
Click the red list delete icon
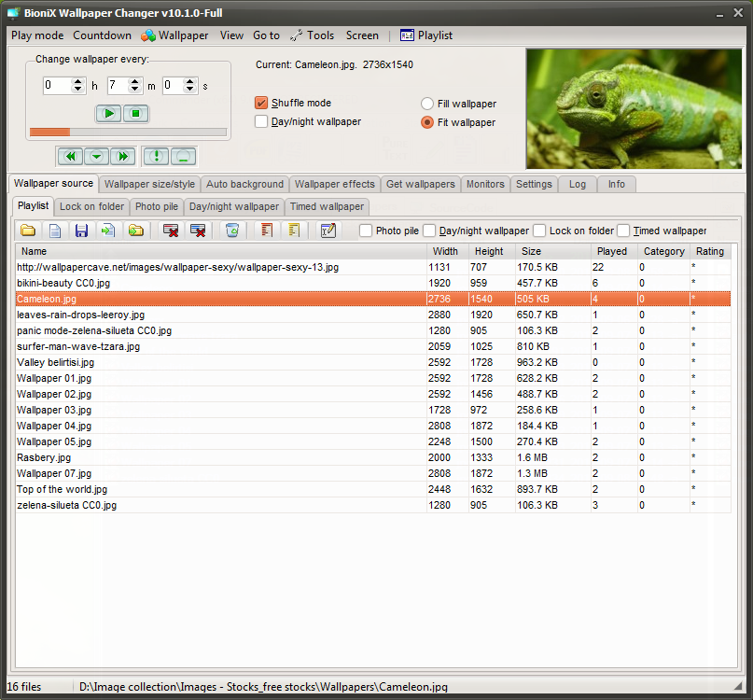click(x=171, y=231)
